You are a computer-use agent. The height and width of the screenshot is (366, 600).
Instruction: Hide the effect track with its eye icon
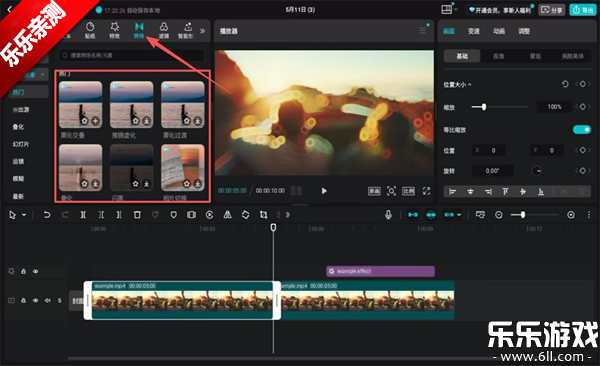tap(36, 271)
